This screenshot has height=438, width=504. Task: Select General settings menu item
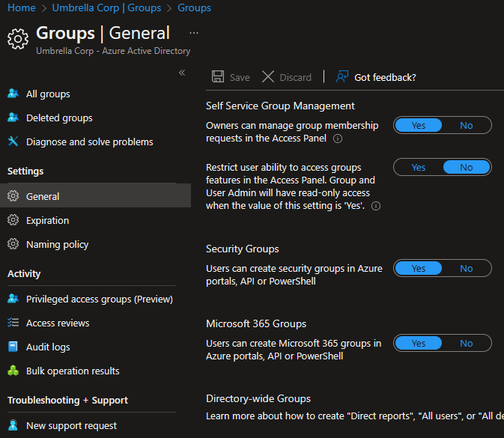[95, 195]
